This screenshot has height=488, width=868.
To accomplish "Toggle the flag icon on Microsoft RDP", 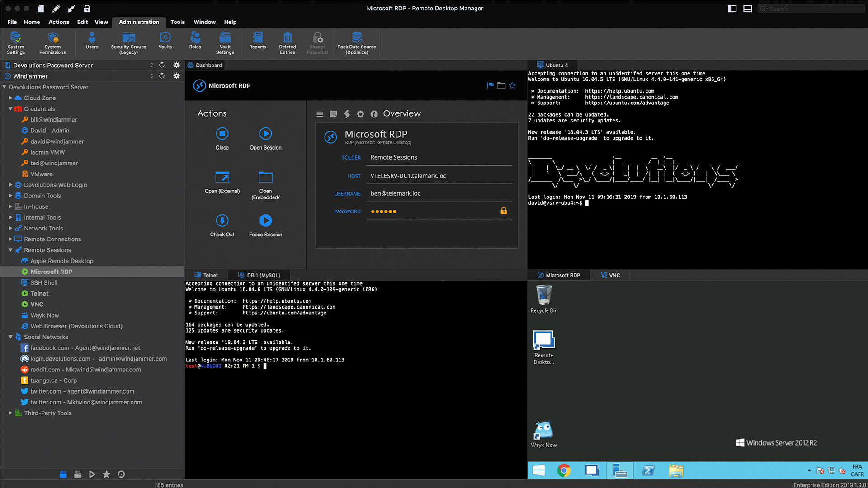I will [490, 85].
